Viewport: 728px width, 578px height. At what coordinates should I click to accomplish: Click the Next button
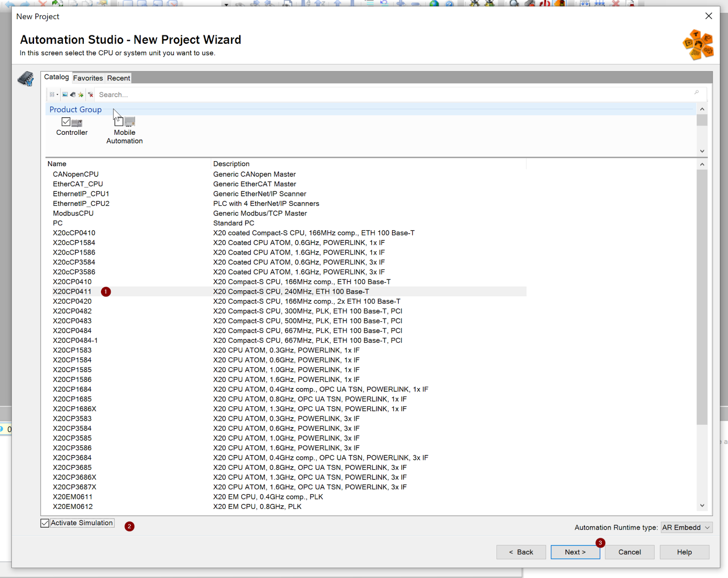click(575, 552)
